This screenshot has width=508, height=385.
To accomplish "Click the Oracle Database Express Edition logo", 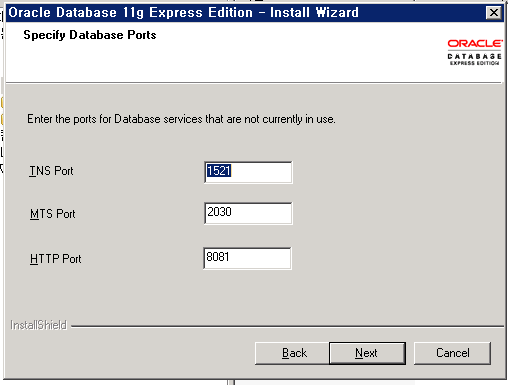I will point(474,52).
